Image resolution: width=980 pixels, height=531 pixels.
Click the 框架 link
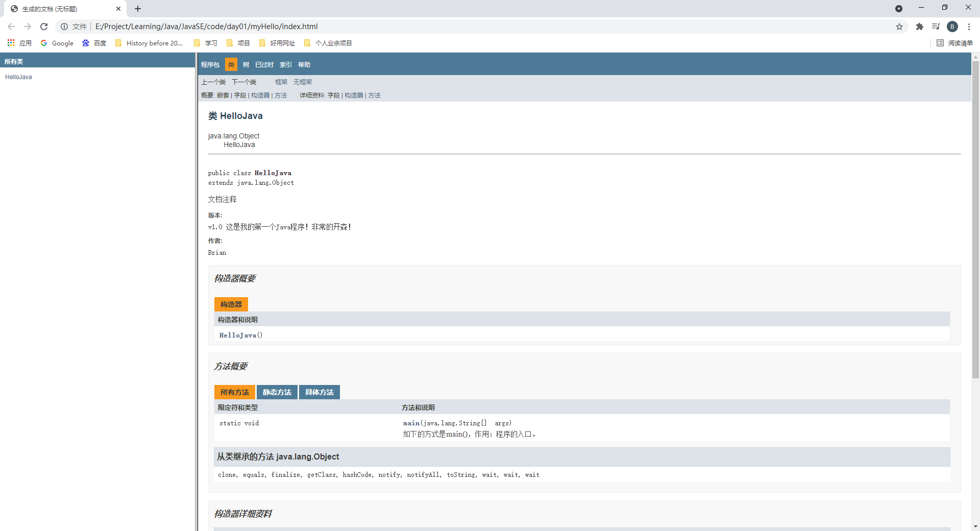[281, 82]
